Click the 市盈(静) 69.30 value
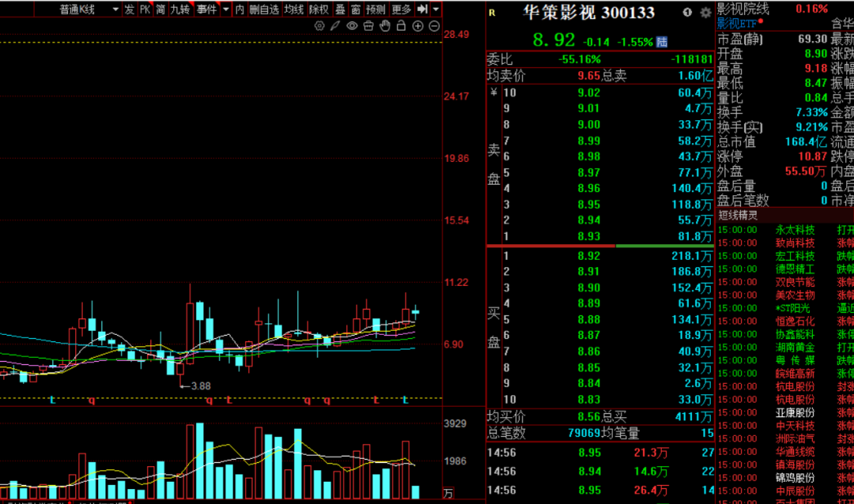Viewport: 854px width, 504px height. [813, 39]
